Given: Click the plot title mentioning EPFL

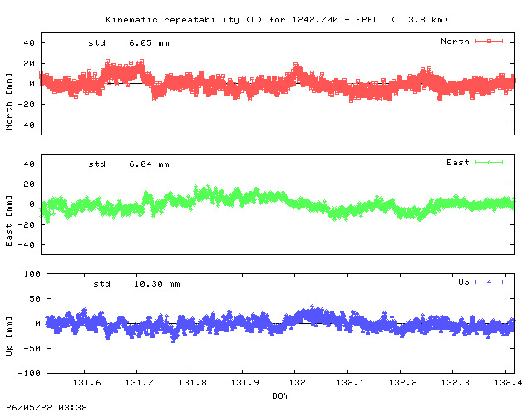Looking at the screenshot, I should (x=277, y=20).
